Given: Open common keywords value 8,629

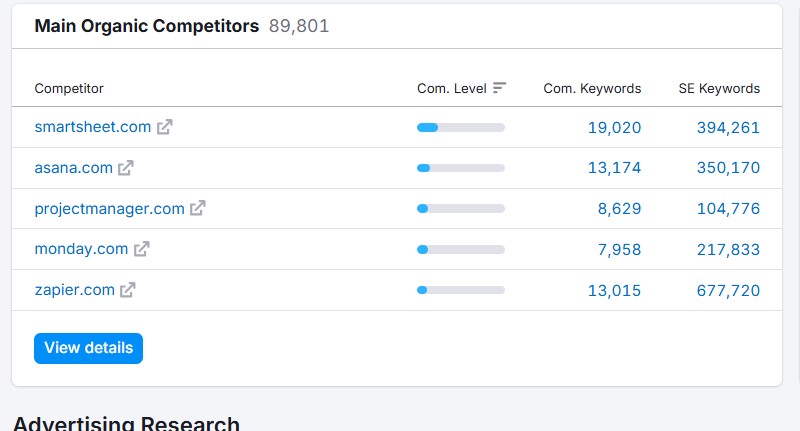Looking at the screenshot, I should coord(619,209).
